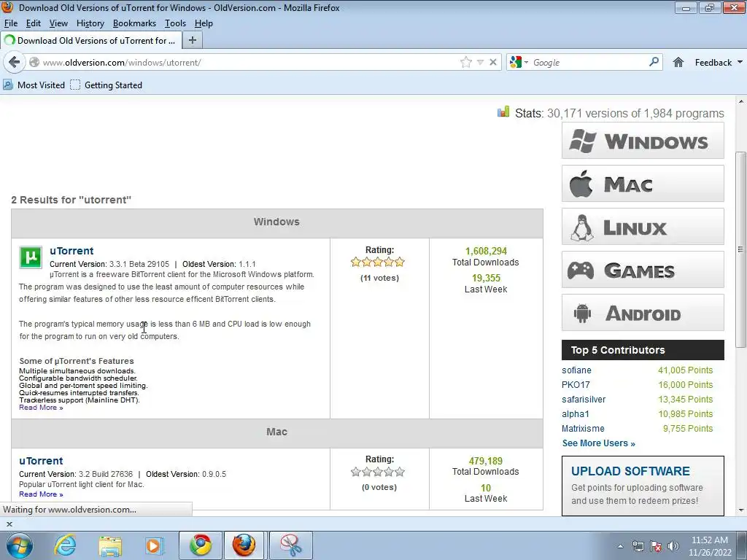Click the 1,608,294 total downloads figure
This screenshot has width=747, height=560.
[486, 251]
